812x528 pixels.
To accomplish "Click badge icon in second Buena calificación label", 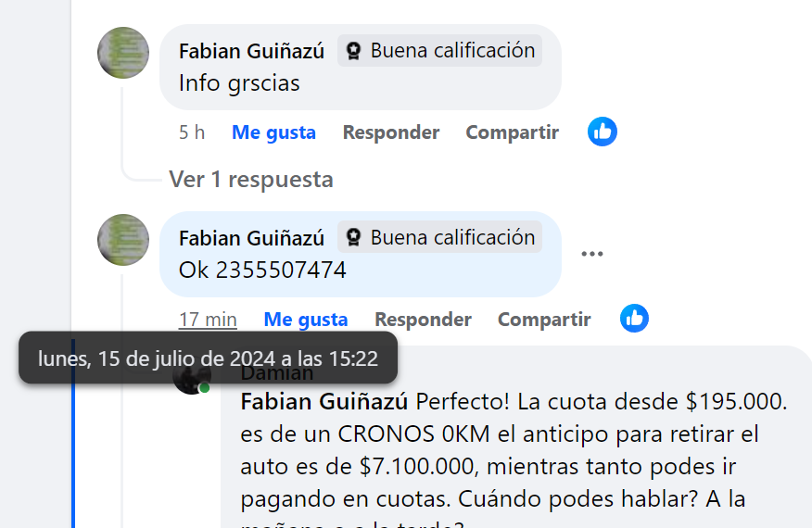I will point(354,237).
